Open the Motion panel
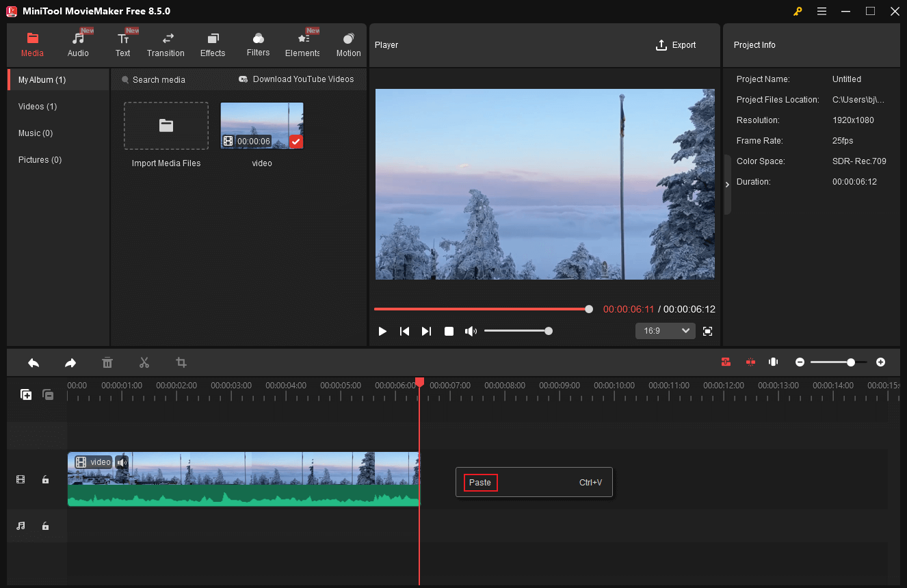The height and width of the screenshot is (588, 907). pyautogui.click(x=348, y=43)
